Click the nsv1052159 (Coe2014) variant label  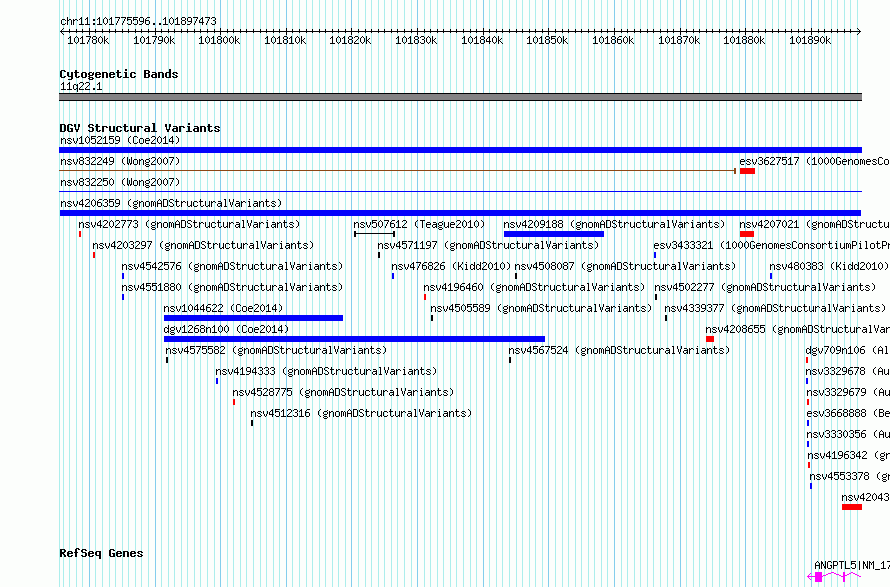[120, 140]
